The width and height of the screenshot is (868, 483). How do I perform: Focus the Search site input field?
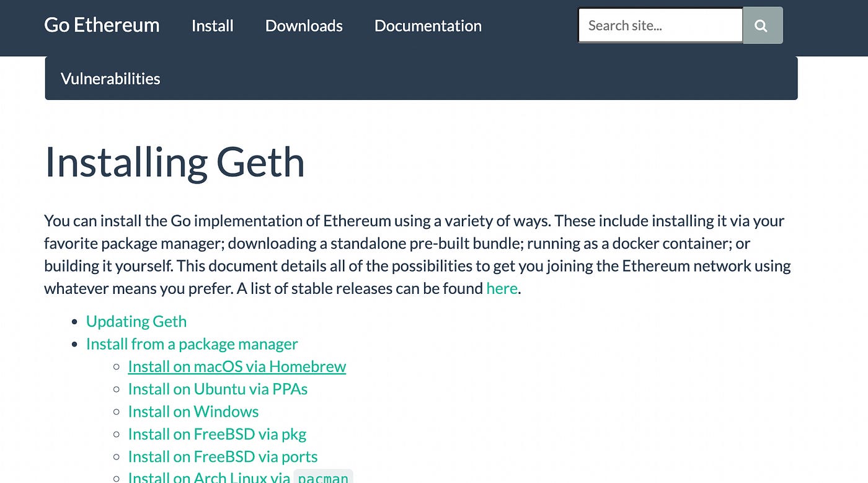(x=660, y=25)
